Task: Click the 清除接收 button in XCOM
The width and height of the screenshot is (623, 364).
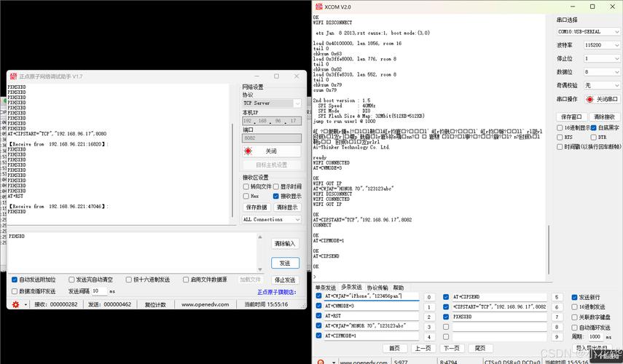Action: click(x=604, y=116)
